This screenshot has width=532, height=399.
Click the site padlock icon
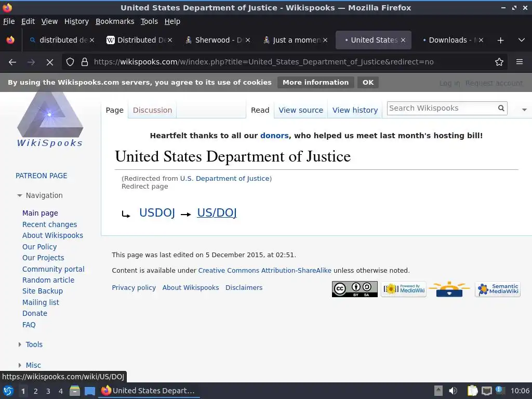(85, 62)
